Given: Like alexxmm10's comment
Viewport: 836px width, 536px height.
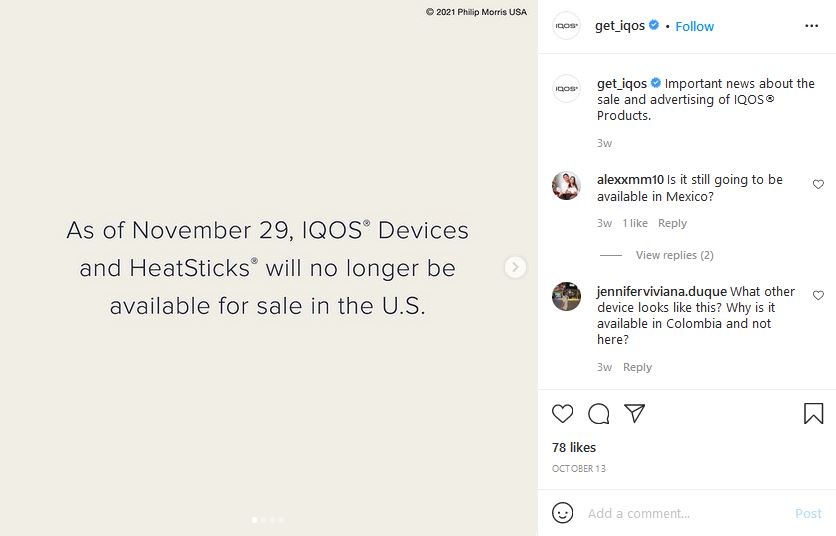Looking at the screenshot, I should pos(818,184).
